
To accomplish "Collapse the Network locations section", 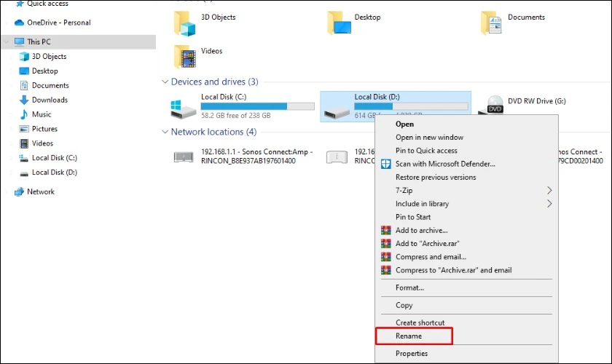I will click(165, 132).
